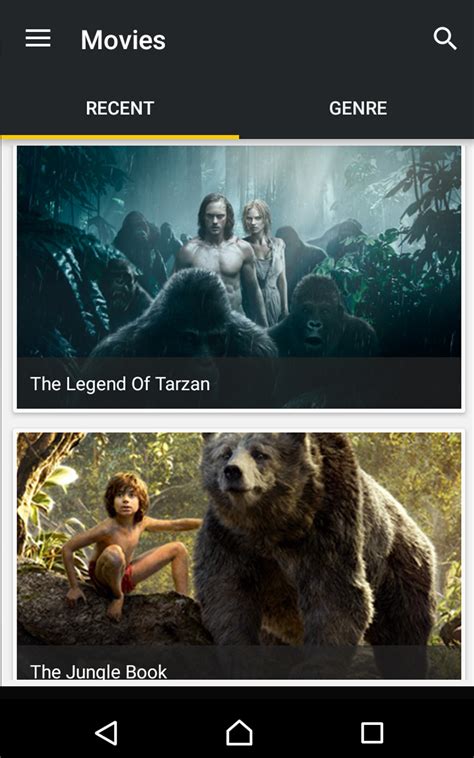Open the hamburger navigation menu

coord(38,39)
